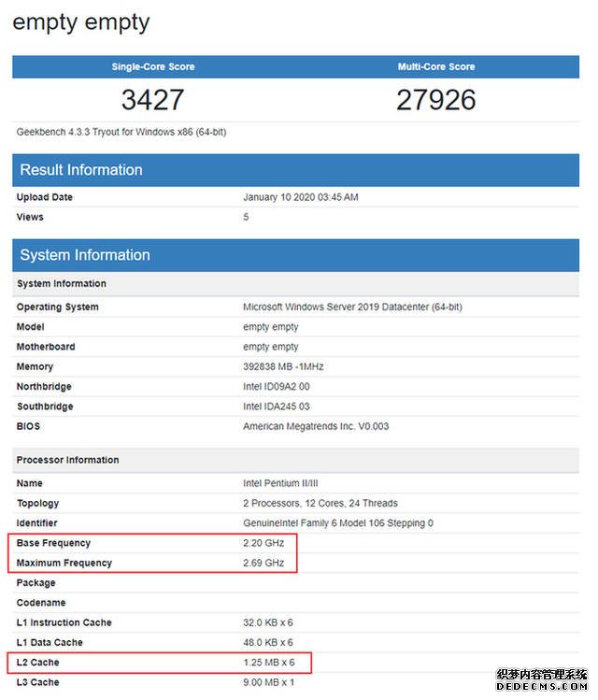Click the Result Information section header
The height and width of the screenshot is (700, 598).
coord(295,170)
